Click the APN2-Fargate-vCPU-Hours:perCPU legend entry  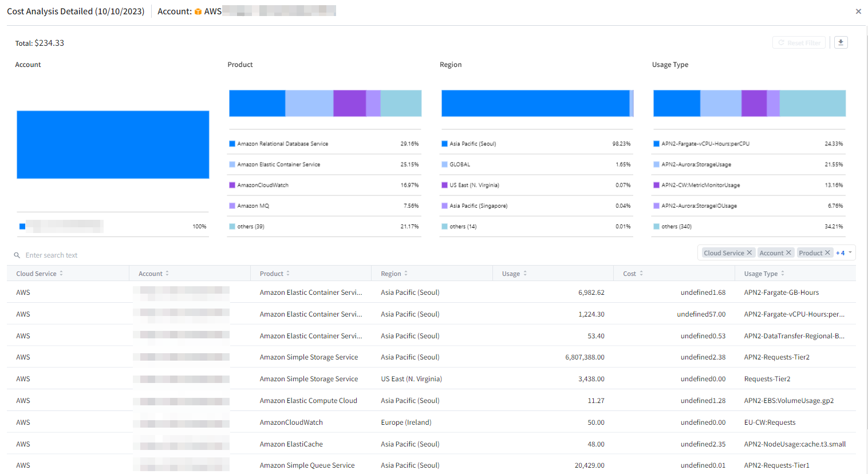point(705,144)
